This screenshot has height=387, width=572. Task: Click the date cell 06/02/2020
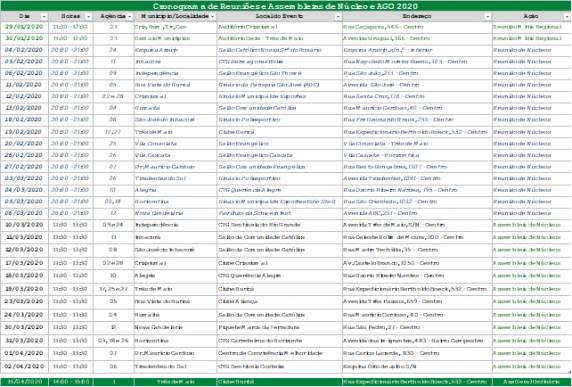click(x=24, y=73)
